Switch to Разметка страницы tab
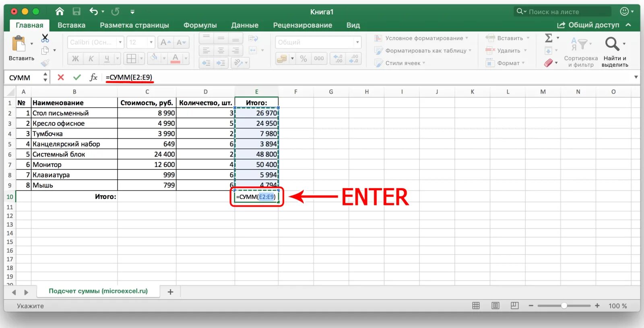 pyautogui.click(x=134, y=25)
